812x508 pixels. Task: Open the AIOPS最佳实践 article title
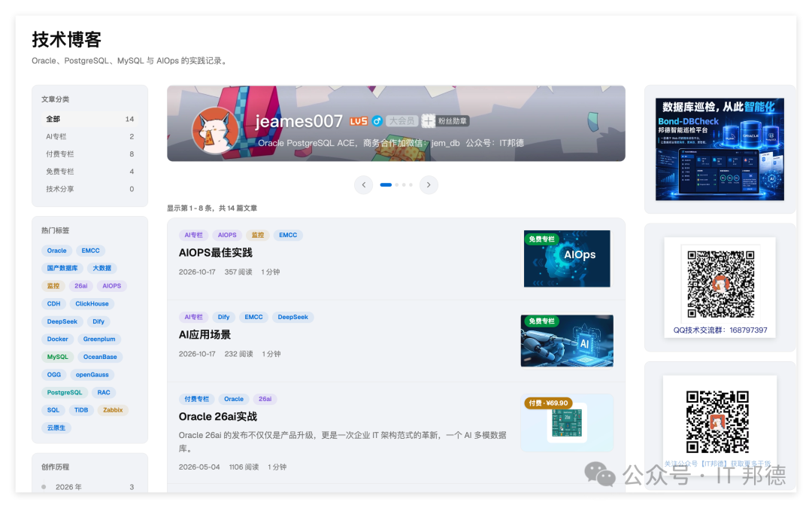[x=216, y=252]
